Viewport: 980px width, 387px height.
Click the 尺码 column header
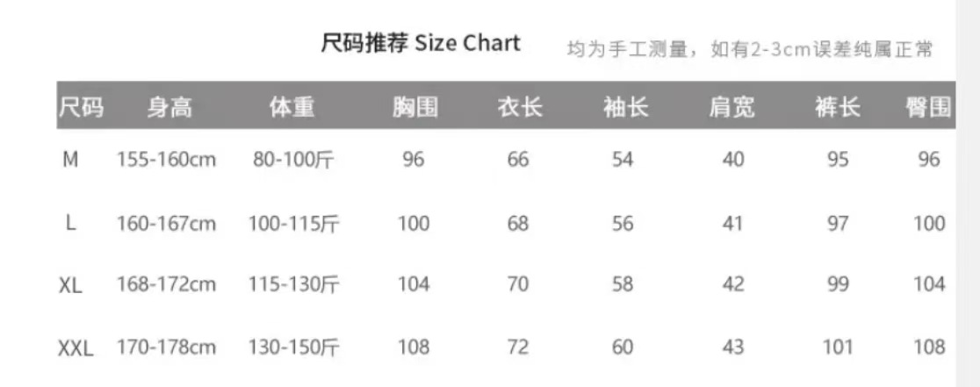pyautogui.click(x=81, y=108)
